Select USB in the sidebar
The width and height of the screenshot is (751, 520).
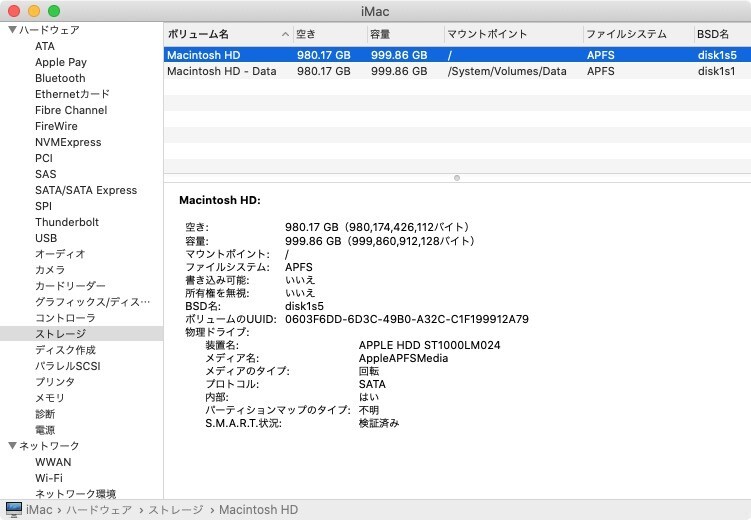pyautogui.click(x=46, y=238)
